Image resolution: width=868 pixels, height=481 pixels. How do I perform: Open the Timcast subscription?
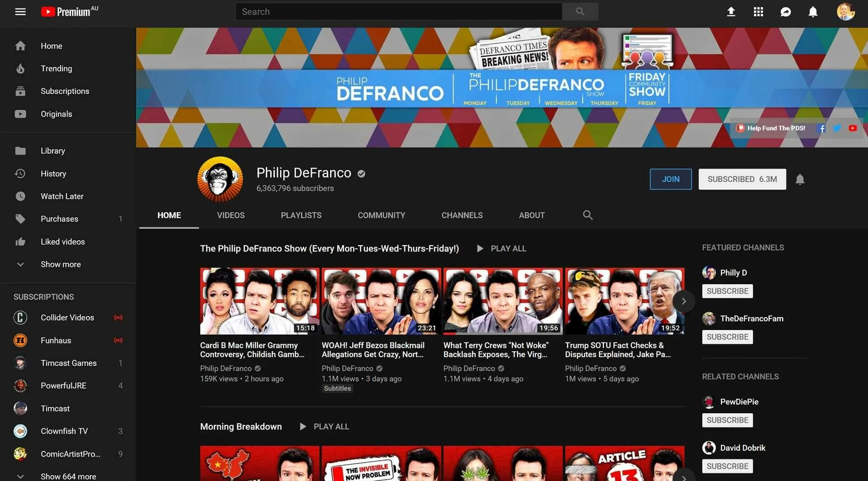[x=68, y=409]
